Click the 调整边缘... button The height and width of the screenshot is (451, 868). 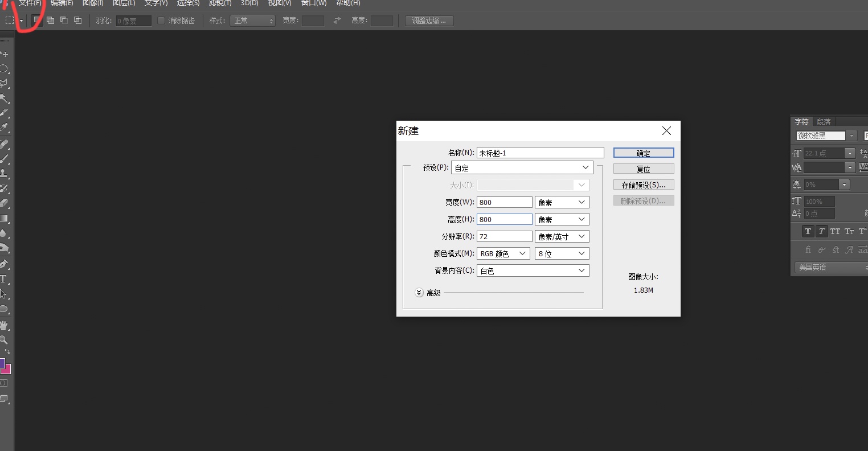tap(429, 20)
